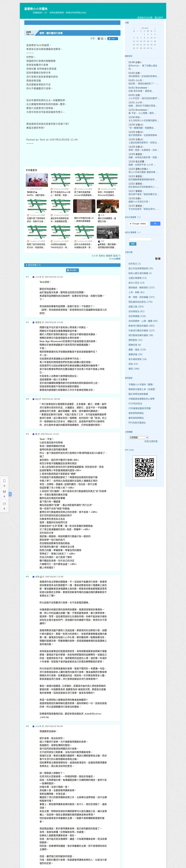Click the share arrow icon on floating sidebar
Screen dimensions: 186x868
click(4, 504)
